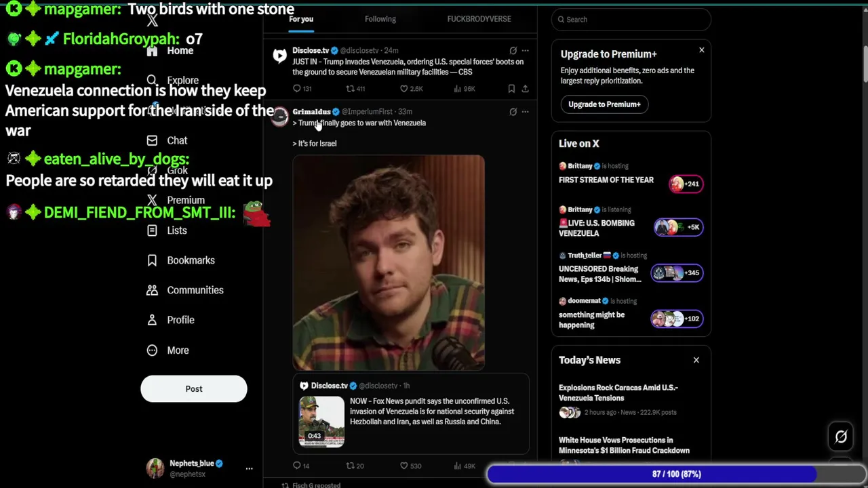Open more menu on Disclose.tv post
This screenshot has height=488, width=868.
click(x=525, y=50)
